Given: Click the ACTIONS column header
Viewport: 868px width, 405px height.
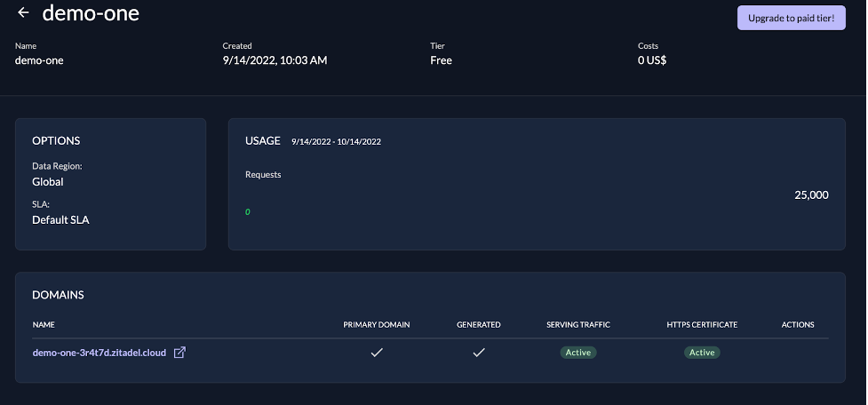Looking at the screenshot, I should (x=798, y=325).
